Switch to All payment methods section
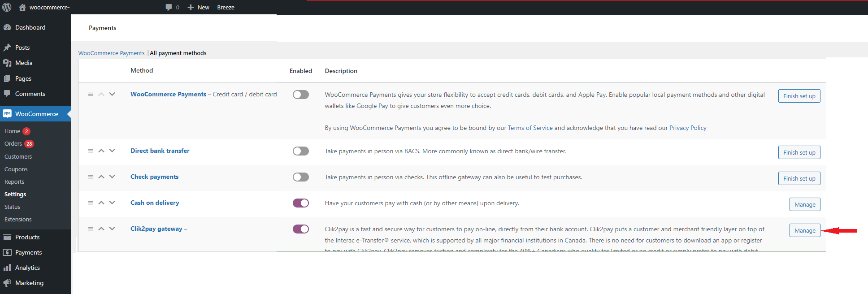Image resolution: width=868 pixels, height=294 pixels. (178, 53)
